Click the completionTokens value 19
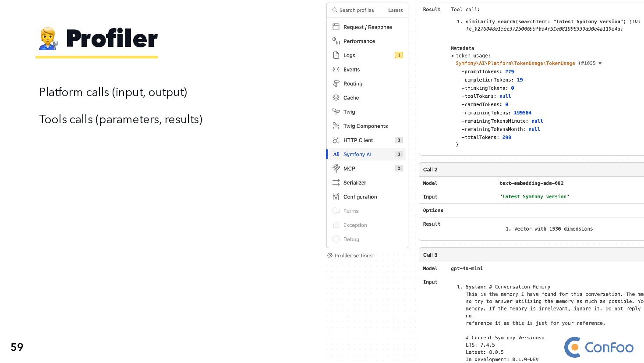The width and height of the screenshot is (644, 363). (x=520, y=80)
